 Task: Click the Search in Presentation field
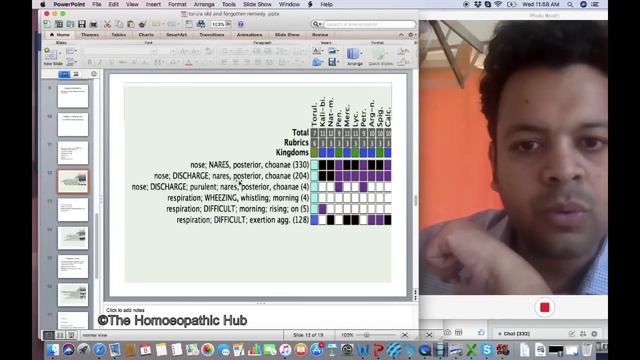pyautogui.click(x=369, y=24)
